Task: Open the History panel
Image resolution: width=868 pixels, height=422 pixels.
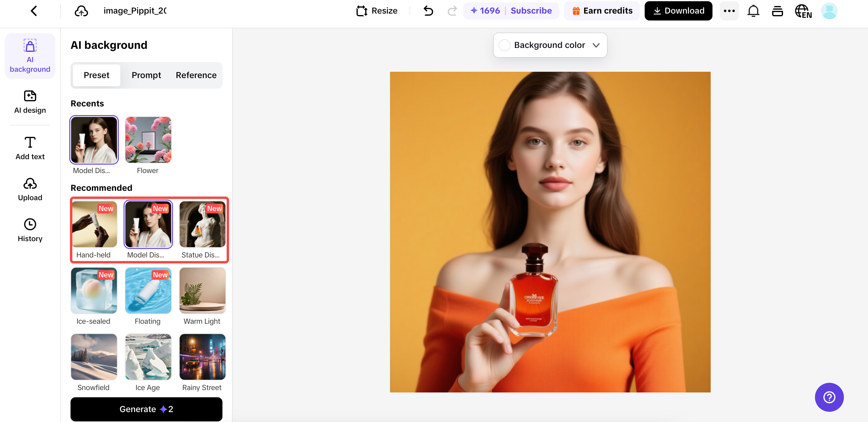Action: click(30, 230)
